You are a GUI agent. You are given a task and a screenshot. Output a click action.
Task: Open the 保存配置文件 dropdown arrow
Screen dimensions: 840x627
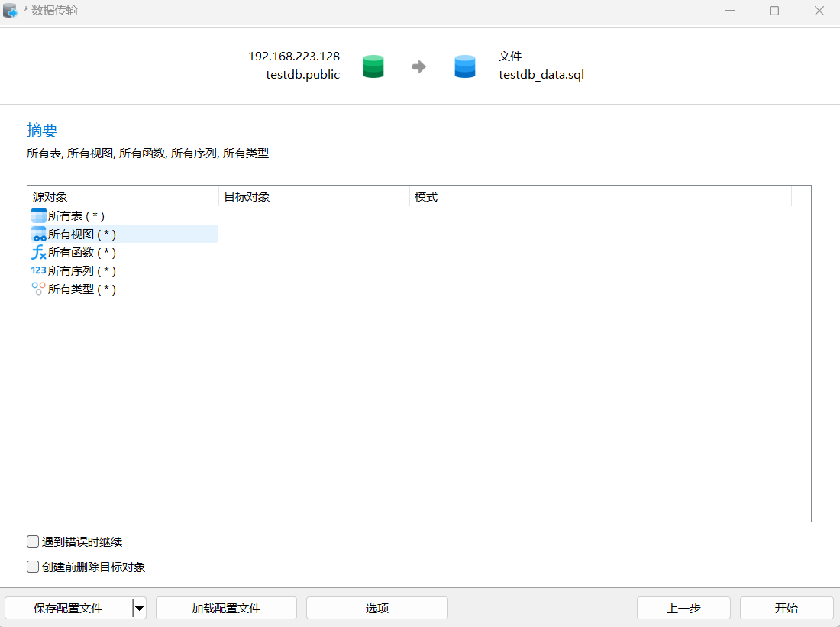coord(139,608)
